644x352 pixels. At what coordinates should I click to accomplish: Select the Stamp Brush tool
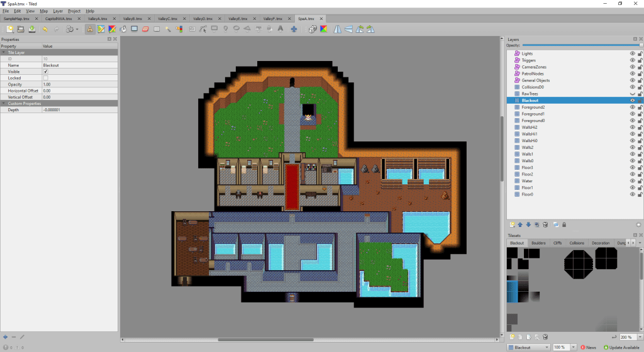tap(90, 29)
